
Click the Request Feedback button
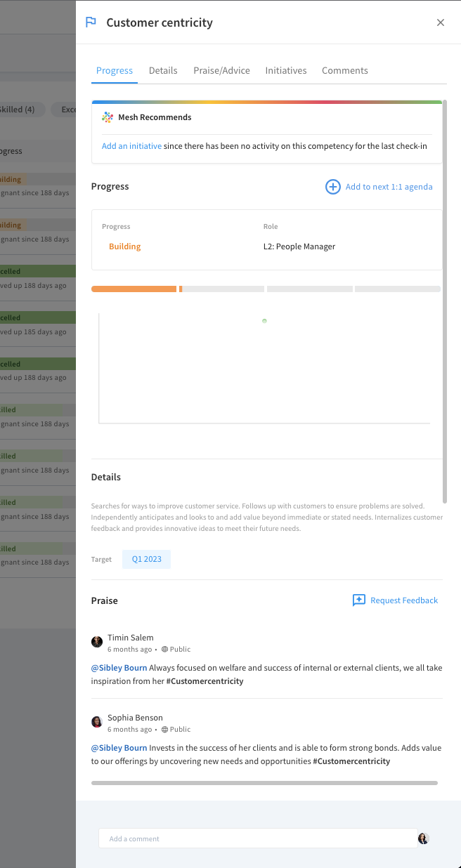pos(395,600)
